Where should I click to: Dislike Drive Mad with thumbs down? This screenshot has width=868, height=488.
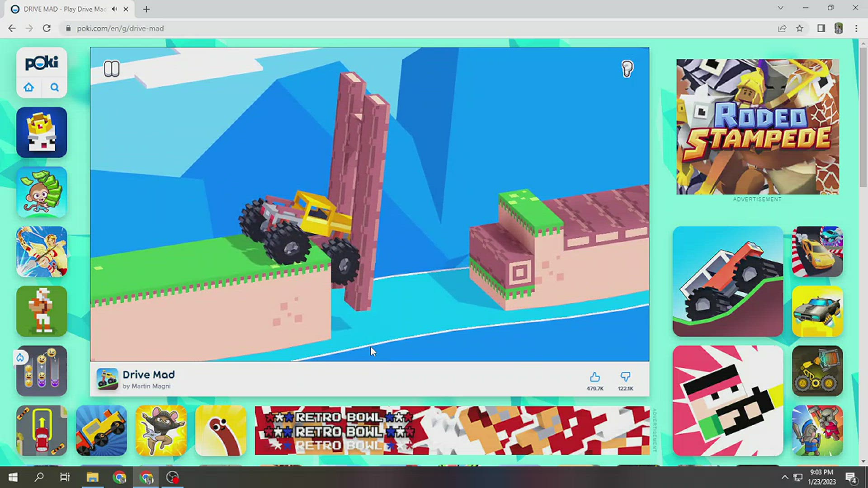[625, 377]
